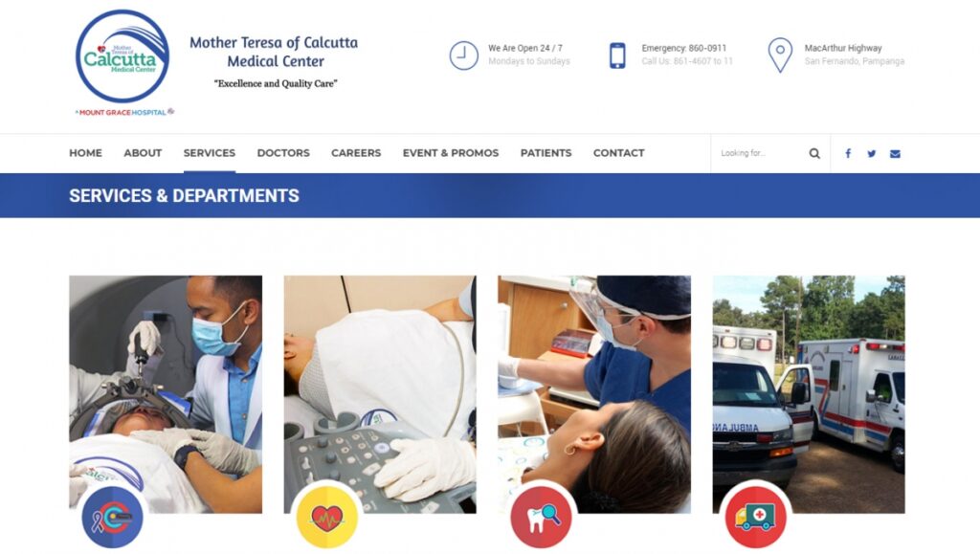
Task: Click the mobile phone emergency icon
Action: pos(617,55)
